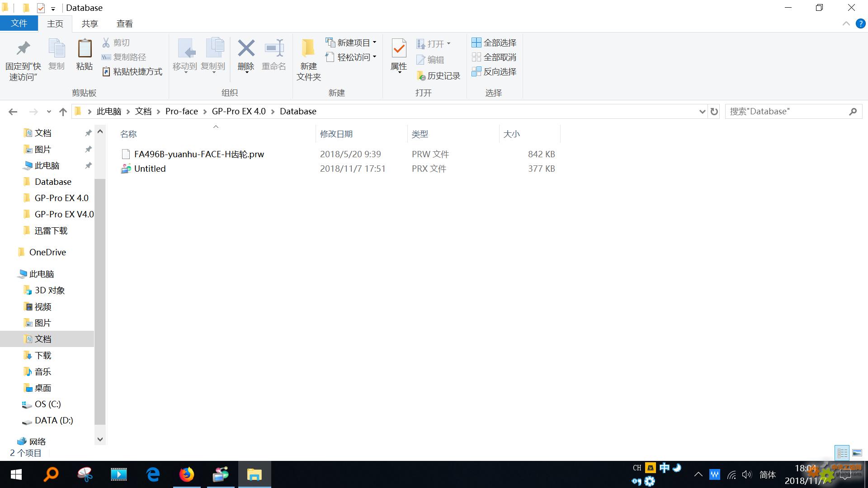Switch to large icons view toggle
Screen dimensions: 868x488
(857, 453)
